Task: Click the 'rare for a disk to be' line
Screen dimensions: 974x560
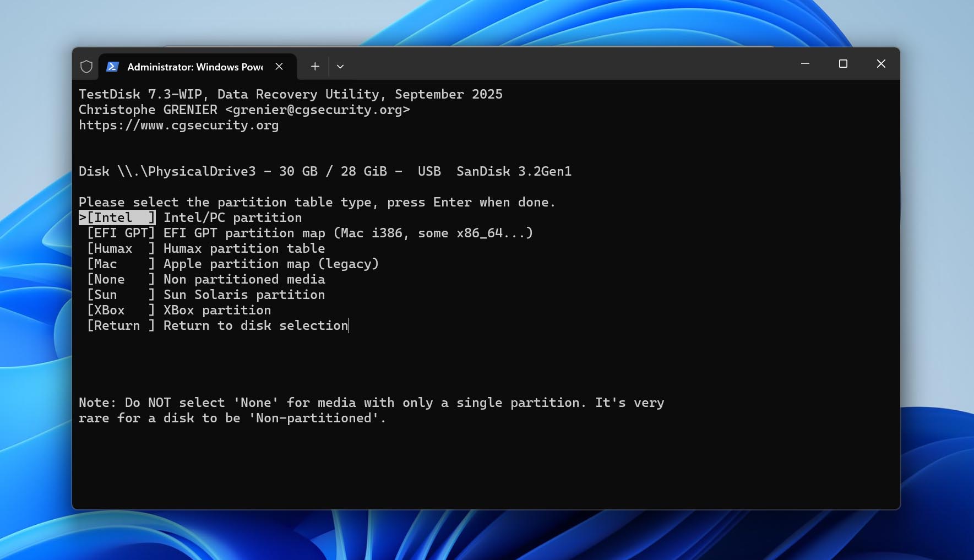Action: pos(232,418)
